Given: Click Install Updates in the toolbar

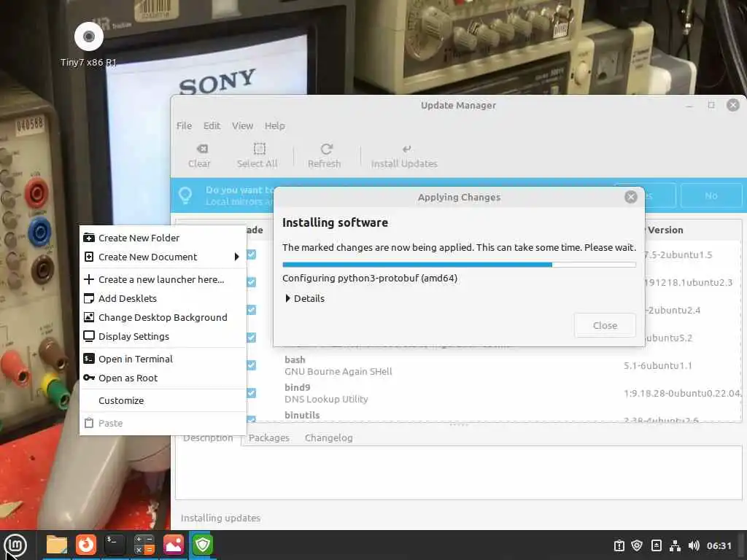Looking at the screenshot, I should point(404,156).
